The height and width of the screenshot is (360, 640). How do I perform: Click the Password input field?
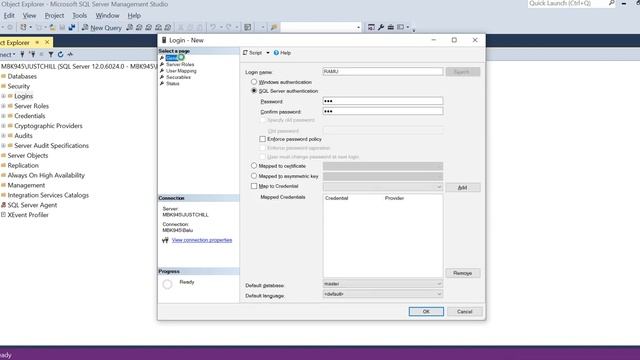point(383,101)
